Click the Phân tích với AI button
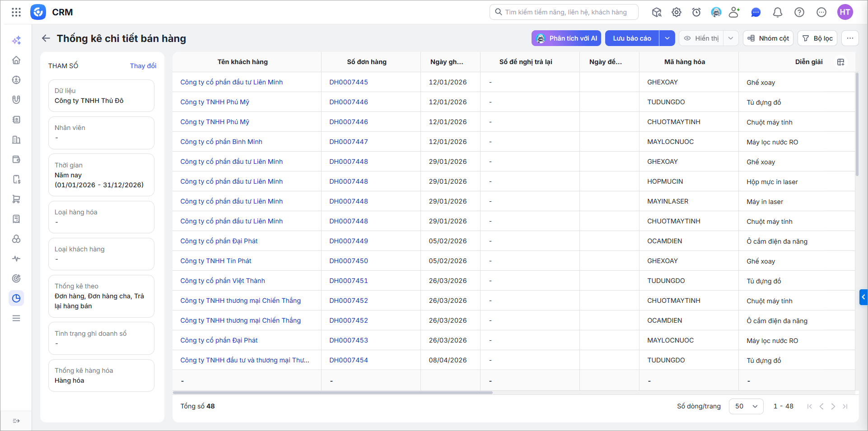The width and height of the screenshot is (868, 431). (x=566, y=38)
